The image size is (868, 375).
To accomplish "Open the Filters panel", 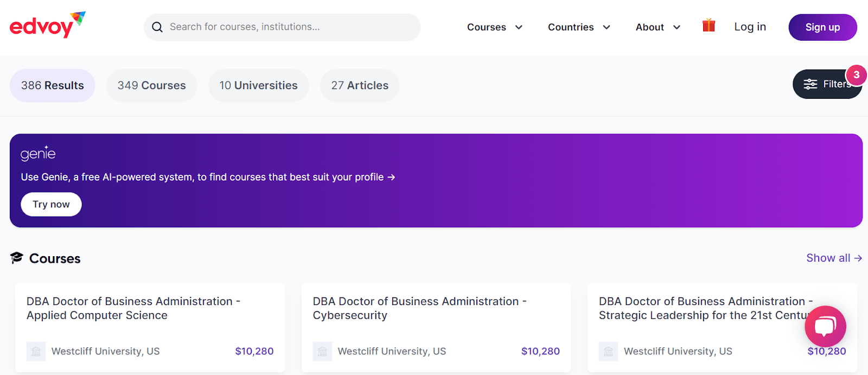I will pyautogui.click(x=827, y=84).
